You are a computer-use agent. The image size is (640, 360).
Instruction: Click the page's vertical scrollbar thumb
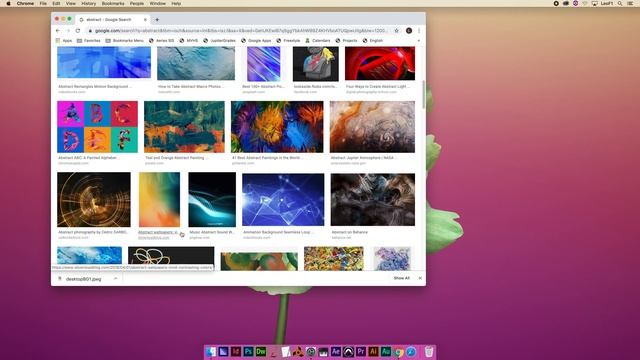coord(423,95)
